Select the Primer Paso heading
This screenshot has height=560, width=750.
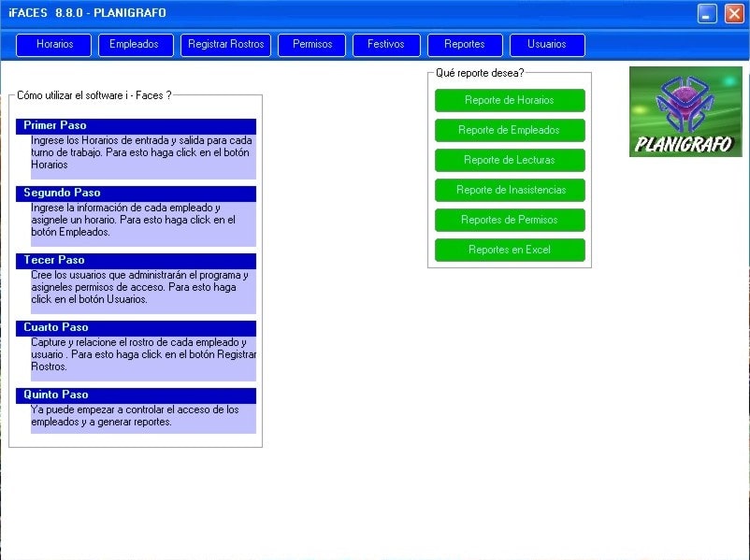coord(137,126)
